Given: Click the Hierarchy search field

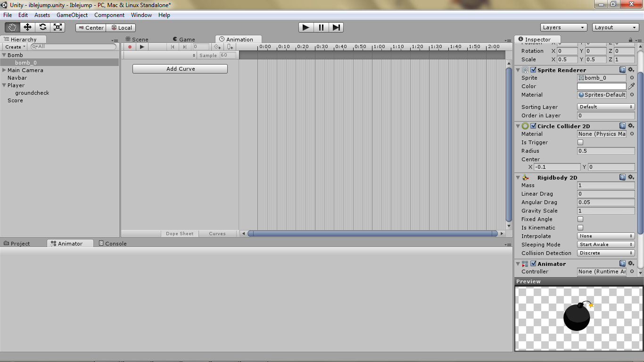Looking at the screenshot, I should pyautogui.click(x=73, y=47).
